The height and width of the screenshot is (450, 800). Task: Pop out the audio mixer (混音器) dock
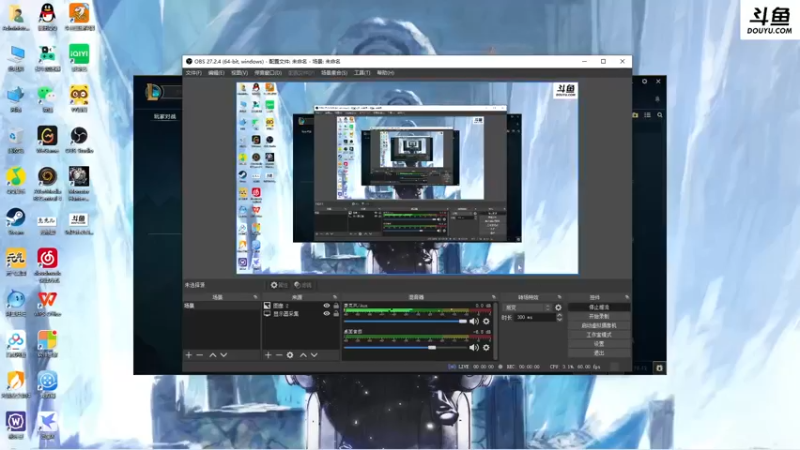pos(493,297)
